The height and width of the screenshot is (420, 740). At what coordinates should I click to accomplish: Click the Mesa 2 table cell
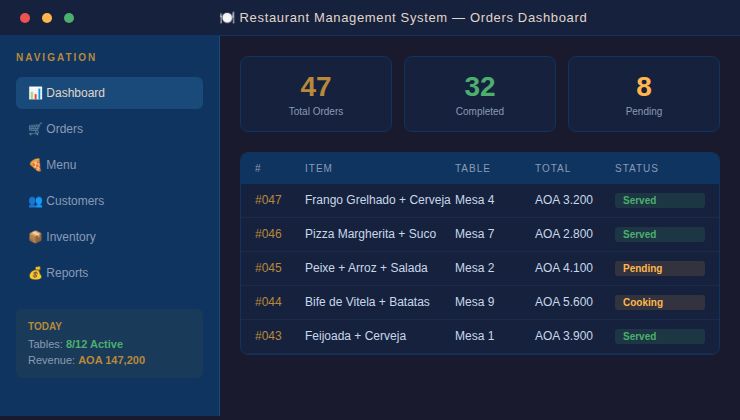pyautogui.click(x=475, y=268)
